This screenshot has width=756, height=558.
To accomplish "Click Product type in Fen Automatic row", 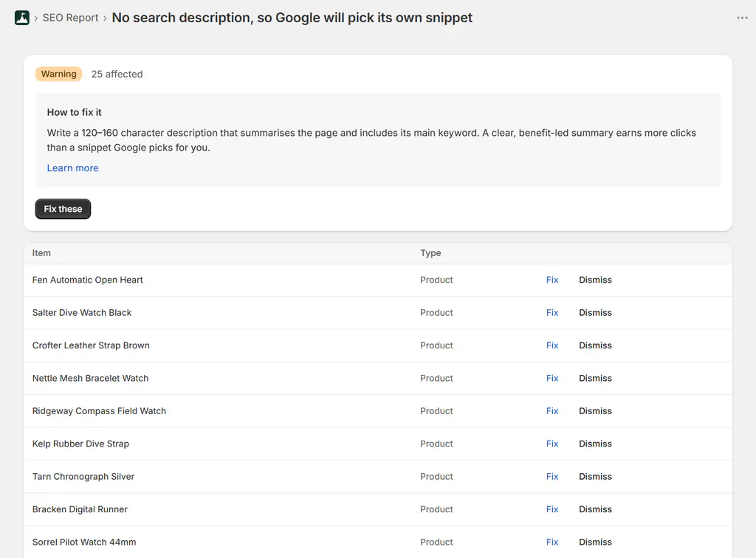I will pos(436,280).
